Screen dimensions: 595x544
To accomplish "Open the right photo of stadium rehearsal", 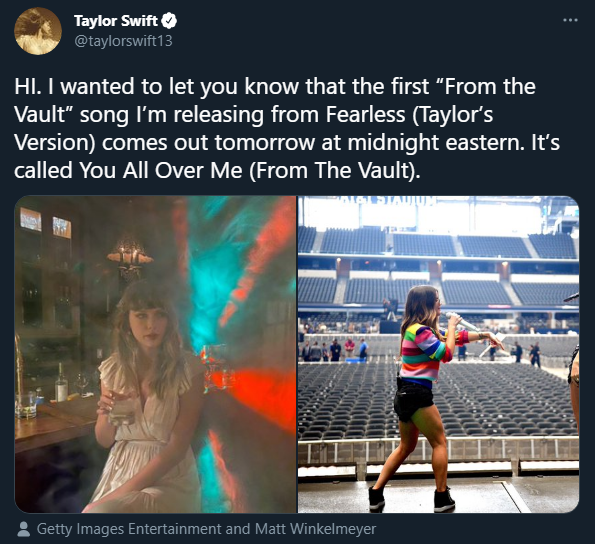I will (x=438, y=354).
